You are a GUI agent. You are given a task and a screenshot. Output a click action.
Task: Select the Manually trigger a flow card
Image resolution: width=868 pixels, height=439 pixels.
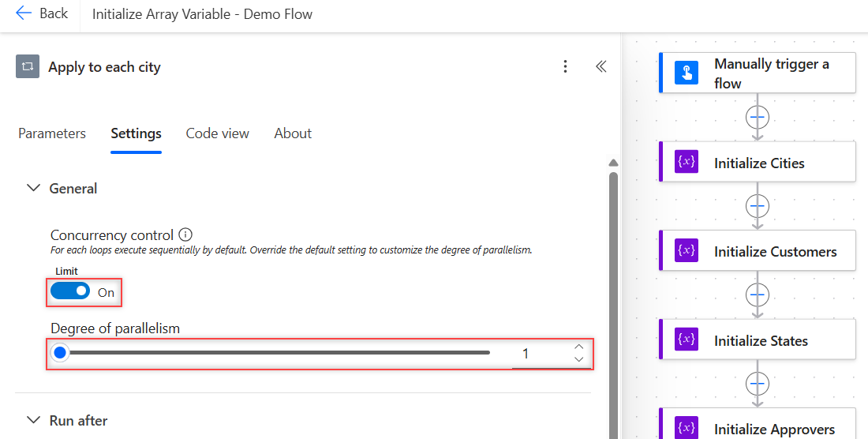tap(758, 73)
